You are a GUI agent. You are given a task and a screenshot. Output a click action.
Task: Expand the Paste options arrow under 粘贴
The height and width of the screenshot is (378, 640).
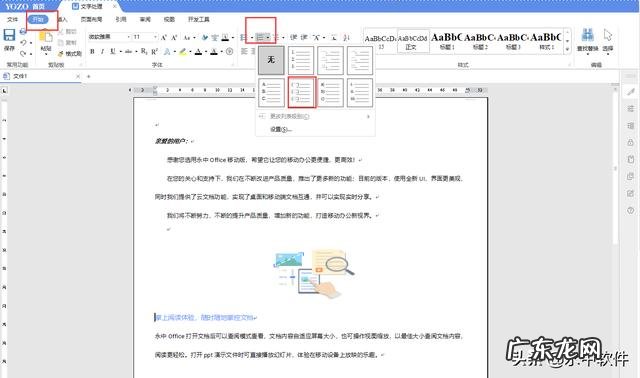[x=46, y=54]
